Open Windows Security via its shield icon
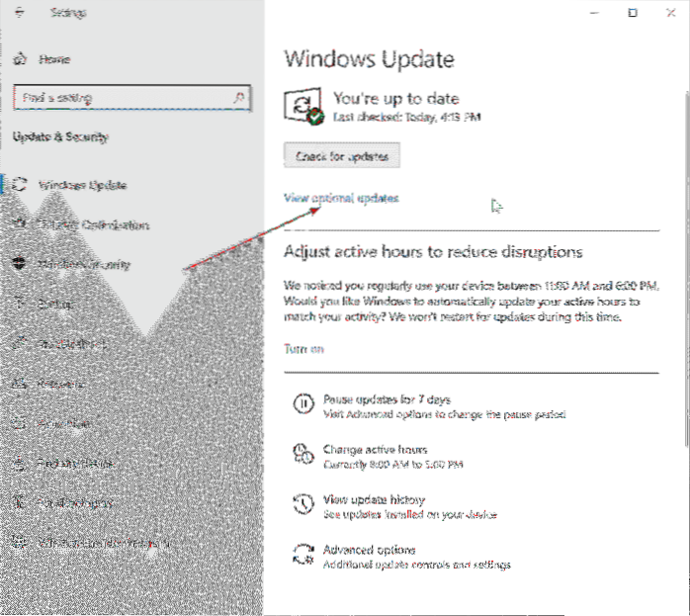This screenshot has height=616, width=690. (20, 264)
